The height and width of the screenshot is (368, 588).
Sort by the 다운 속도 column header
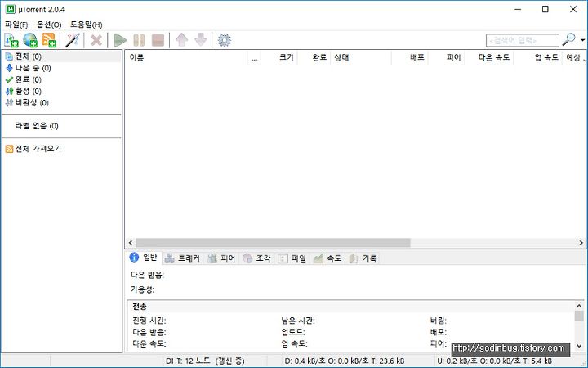(489, 57)
